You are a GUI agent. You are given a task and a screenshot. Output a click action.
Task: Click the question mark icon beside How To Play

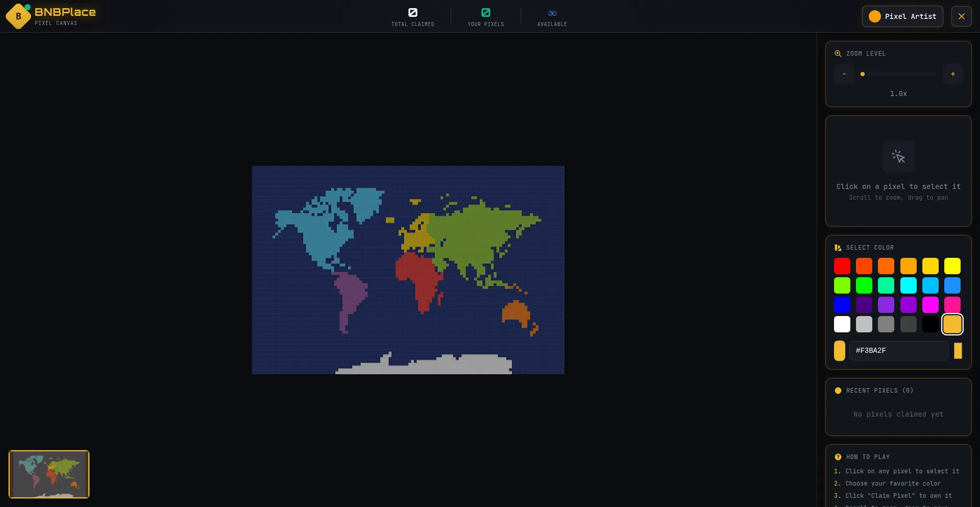click(838, 457)
